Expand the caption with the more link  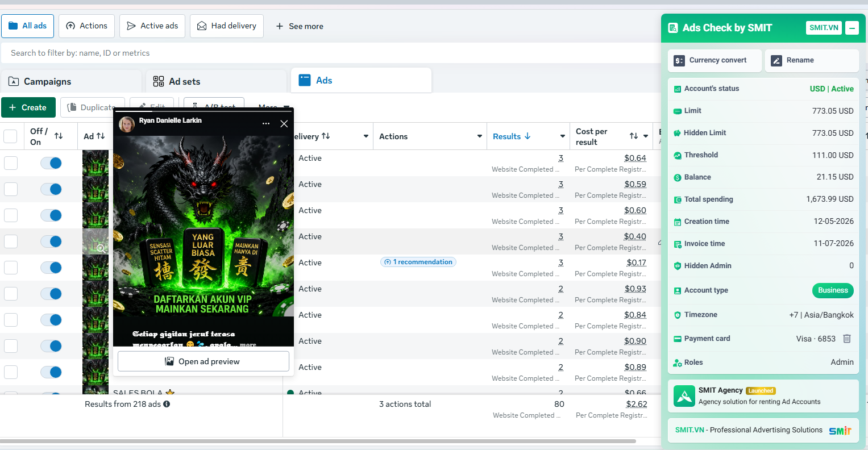248,344
